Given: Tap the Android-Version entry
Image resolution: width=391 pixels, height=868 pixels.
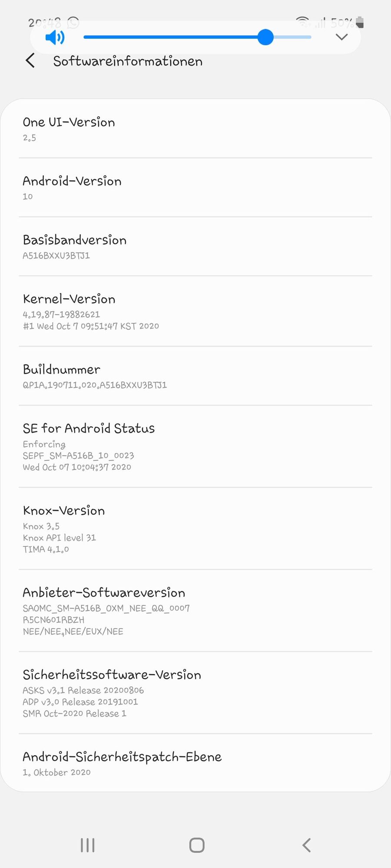Looking at the screenshot, I should tap(195, 187).
